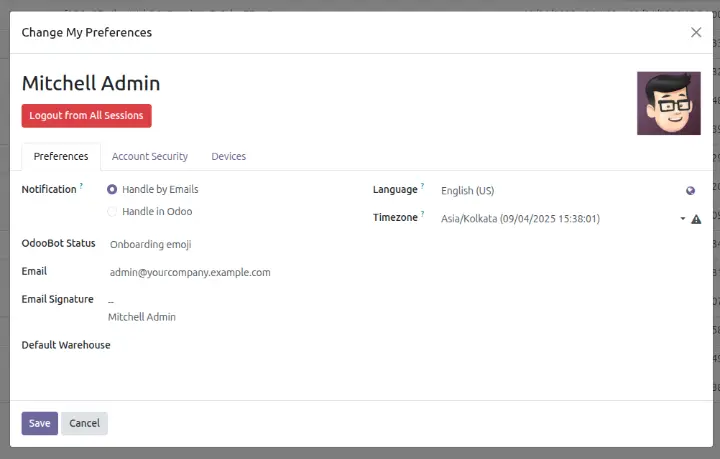Image resolution: width=720 pixels, height=459 pixels.
Task: Expand the Timezone dropdown showing Asia/Kolkata
Action: [x=555, y=218]
